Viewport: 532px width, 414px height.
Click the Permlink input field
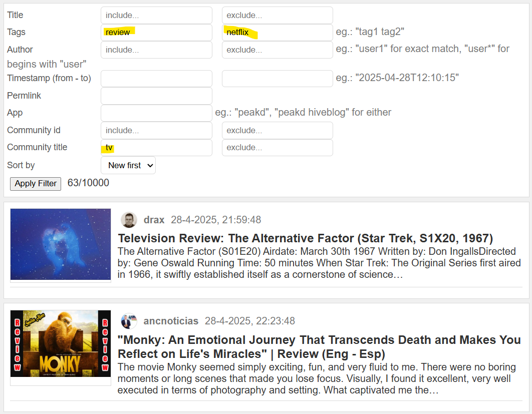click(156, 96)
